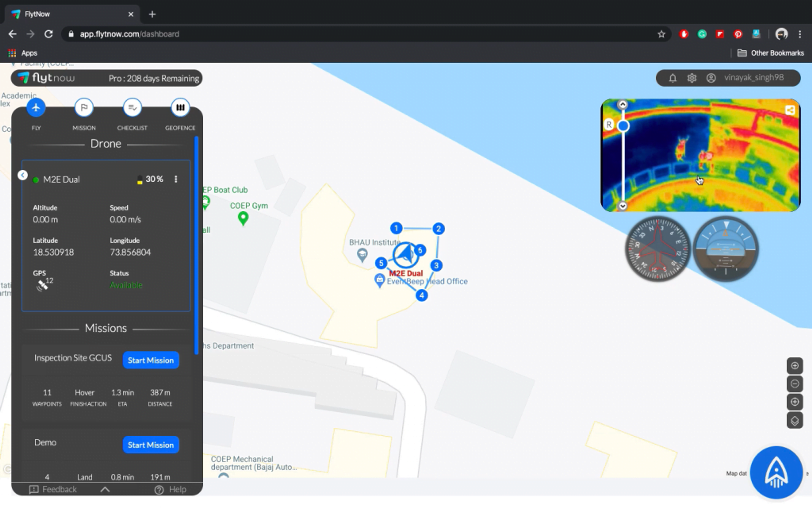Screen dimensions: 812x508
Task: Start the Demo mission
Action: pos(151,445)
